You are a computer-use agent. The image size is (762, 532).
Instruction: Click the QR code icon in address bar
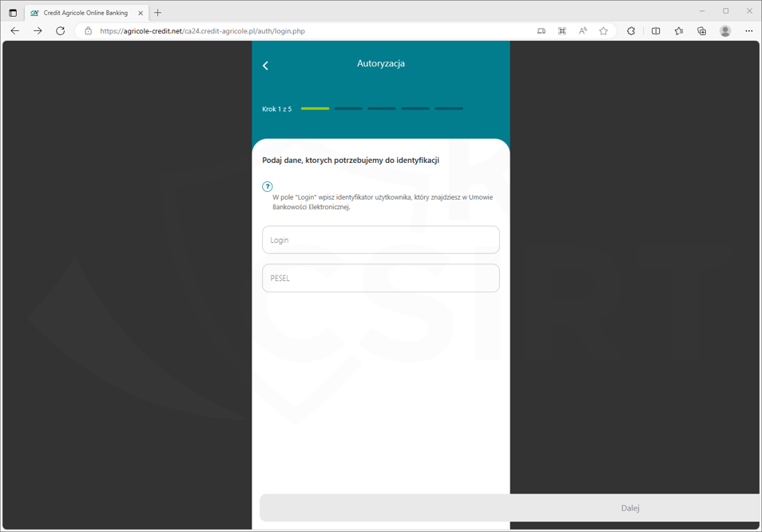tap(562, 31)
